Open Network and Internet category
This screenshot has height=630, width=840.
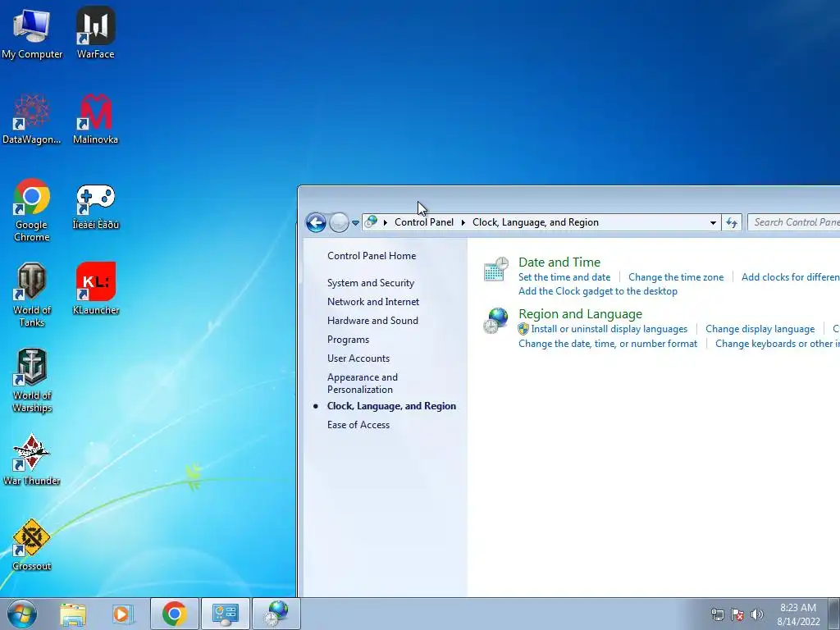(373, 302)
